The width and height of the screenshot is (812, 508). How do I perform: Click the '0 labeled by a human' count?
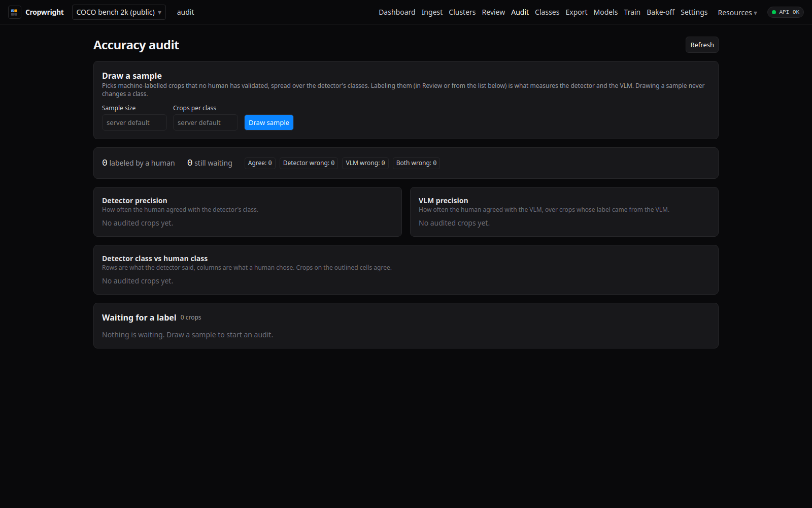click(138, 163)
